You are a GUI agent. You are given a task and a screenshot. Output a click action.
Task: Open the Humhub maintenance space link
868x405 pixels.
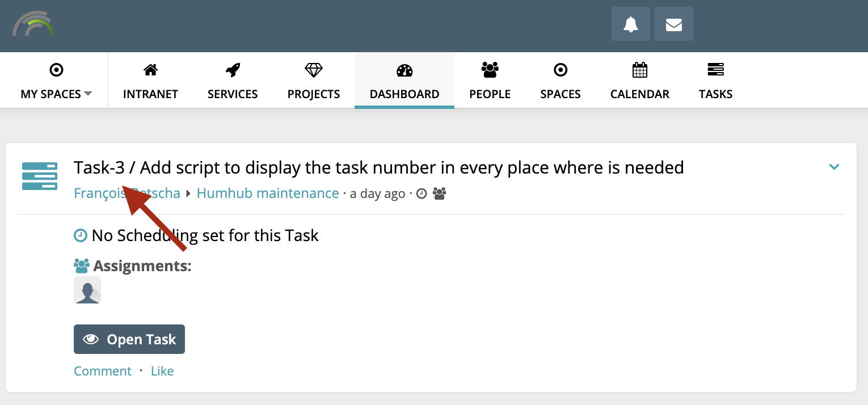(x=268, y=193)
